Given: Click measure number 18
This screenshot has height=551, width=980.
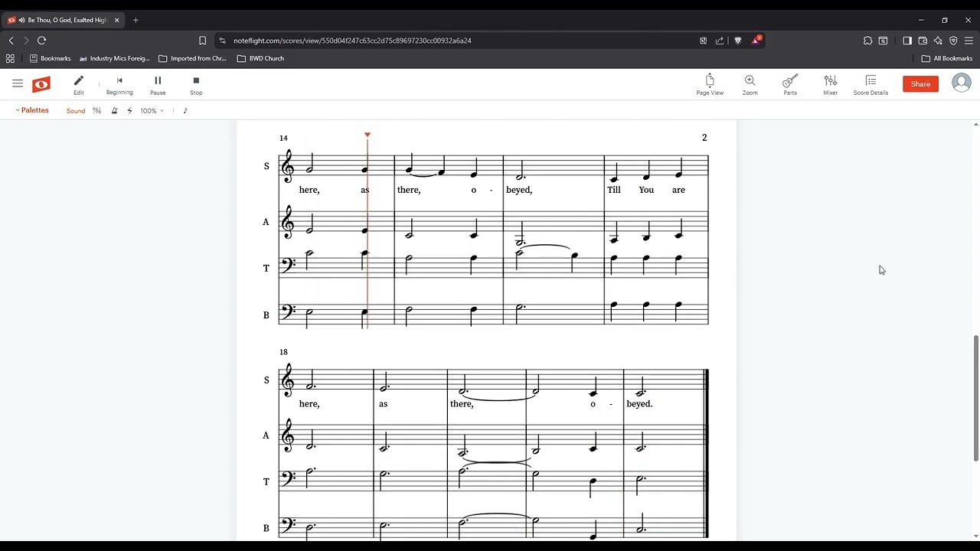Looking at the screenshot, I should 283,352.
